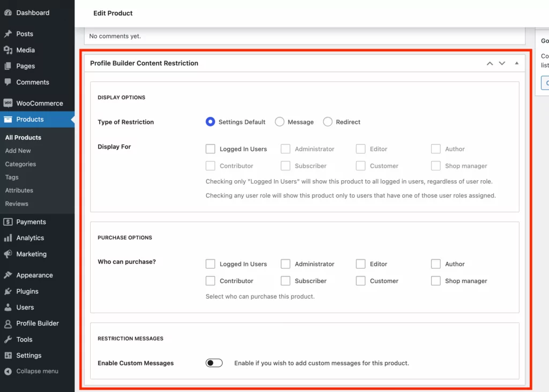Check Shop manager under Display For

435,166
